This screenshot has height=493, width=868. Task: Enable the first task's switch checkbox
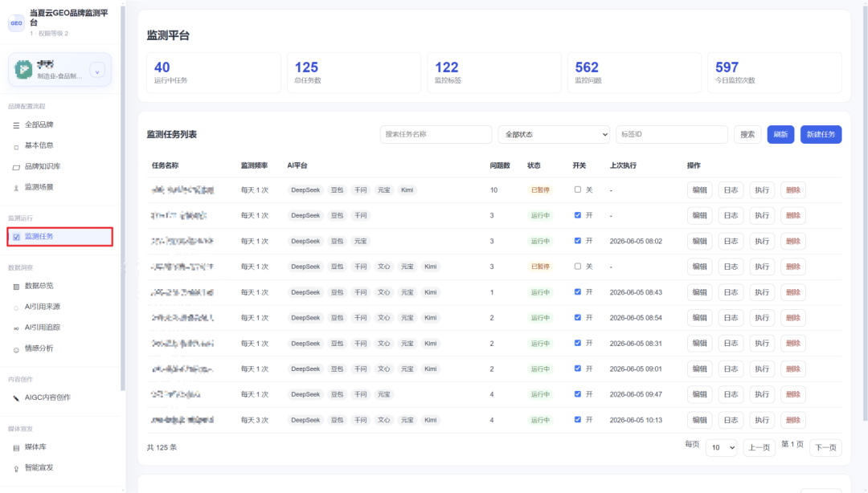[x=577, y=189]
